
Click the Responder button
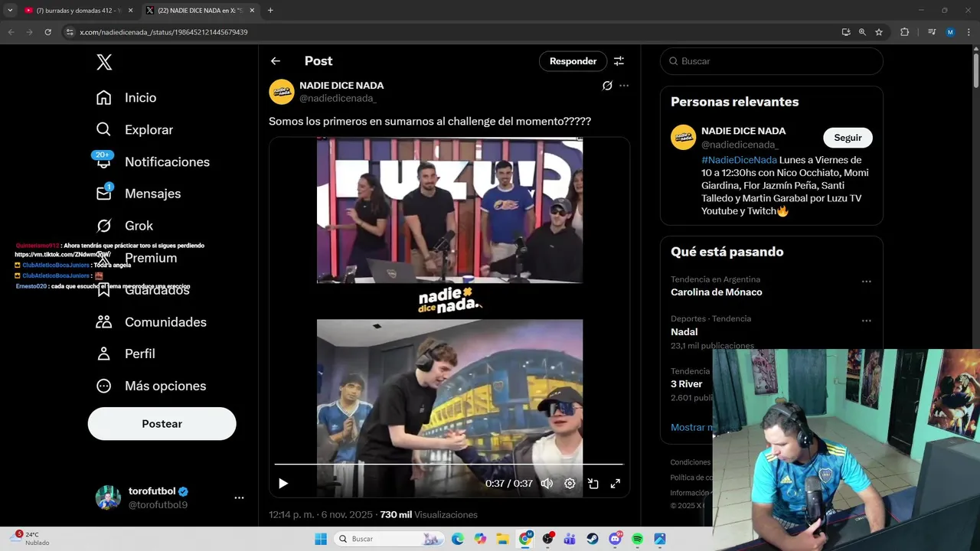click(x=573, y=61)
